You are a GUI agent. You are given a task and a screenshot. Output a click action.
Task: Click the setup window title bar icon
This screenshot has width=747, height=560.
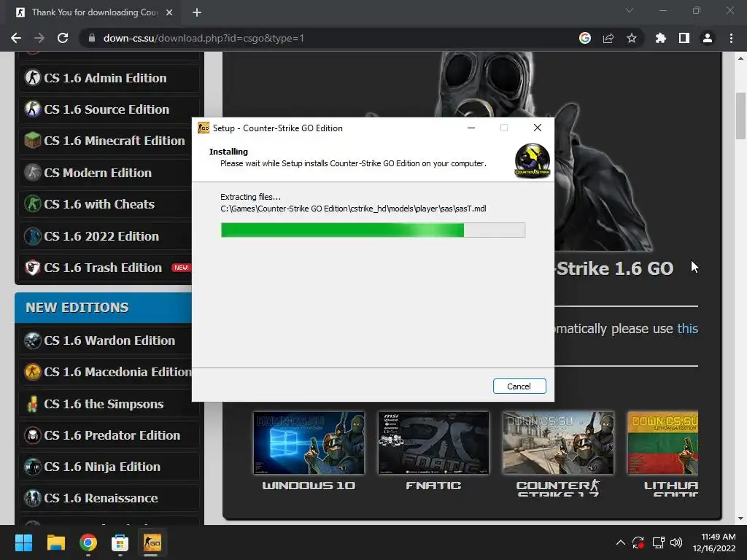[204, 128]
